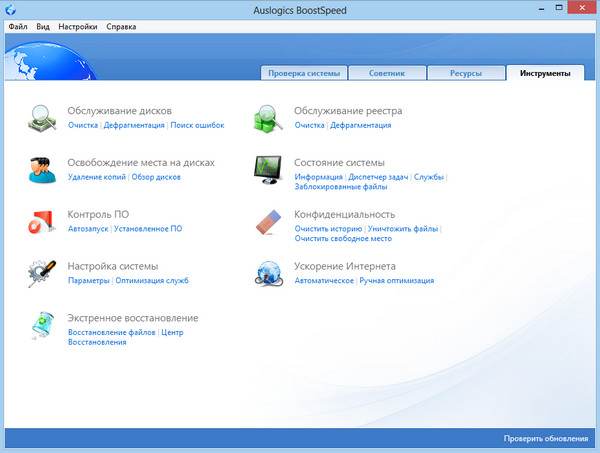This screenshot has height=453, width=600.
Task: Click Проверить обновления in the status bar
Action: pos(547,439)
